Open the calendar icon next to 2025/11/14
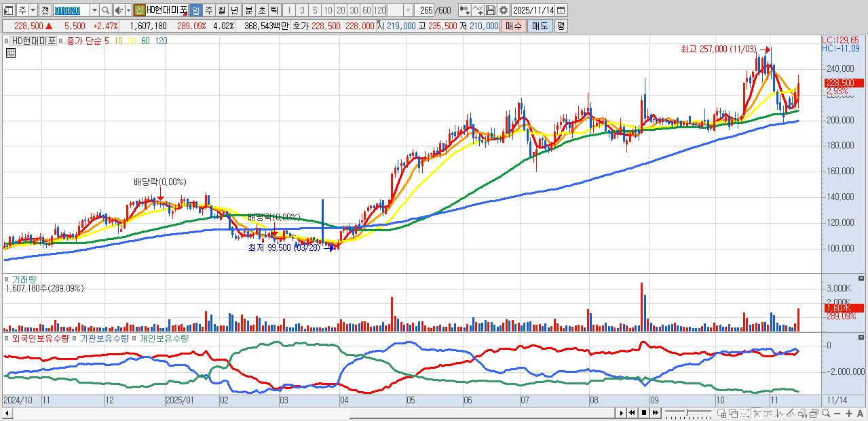 [x=561, y=10]
